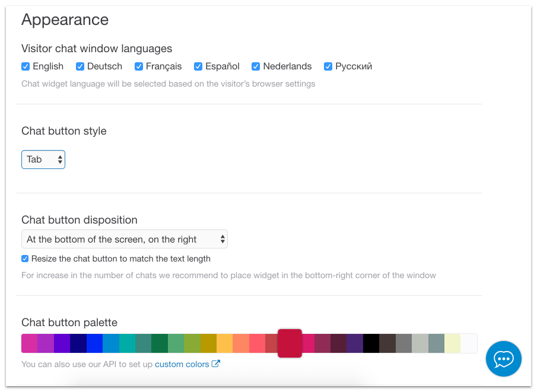Expand the chat button disposition dropdown

(x=125, y=239)
